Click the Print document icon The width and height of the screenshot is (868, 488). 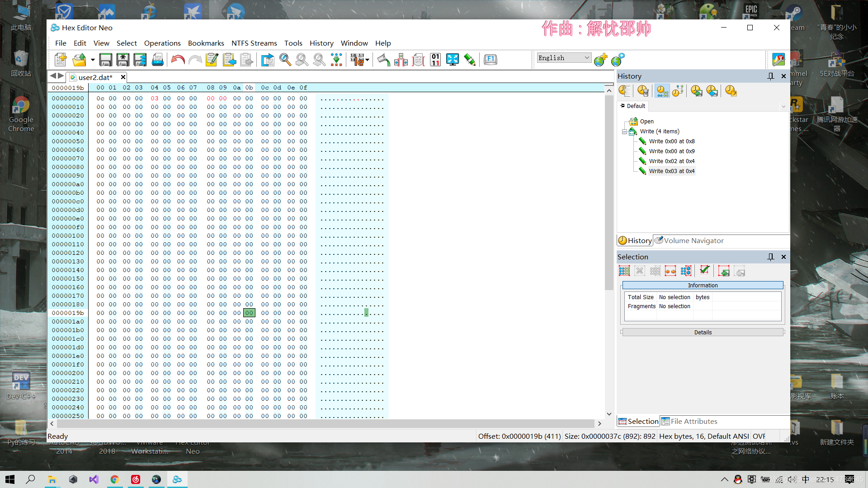(157, 60)
